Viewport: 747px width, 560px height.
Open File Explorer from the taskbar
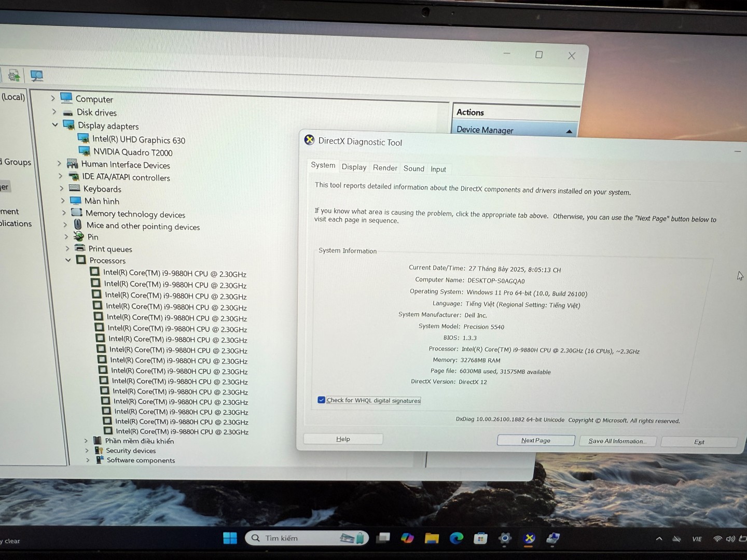coord(432,538)
